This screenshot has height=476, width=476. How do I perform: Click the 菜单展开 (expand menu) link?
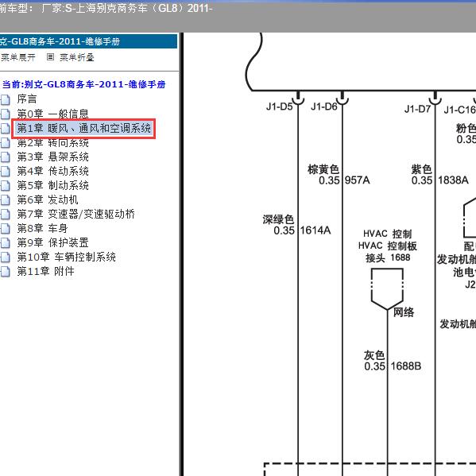pos(18,57)
